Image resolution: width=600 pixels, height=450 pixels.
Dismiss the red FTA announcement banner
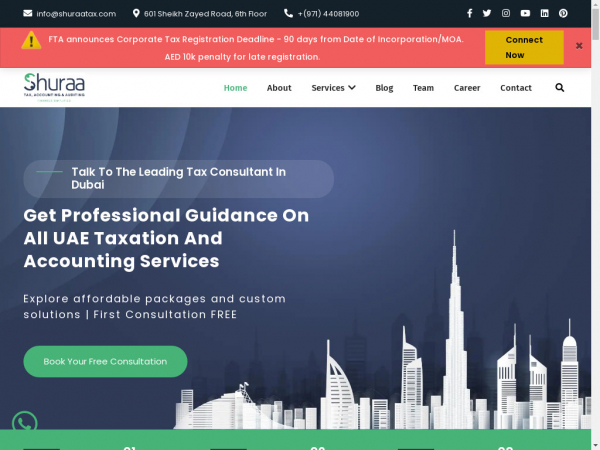point(579,46)
